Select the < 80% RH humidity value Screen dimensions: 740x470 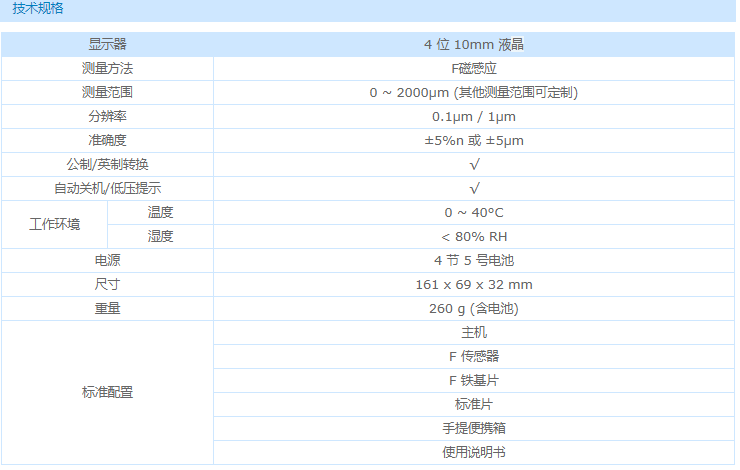tap(474, 236)
